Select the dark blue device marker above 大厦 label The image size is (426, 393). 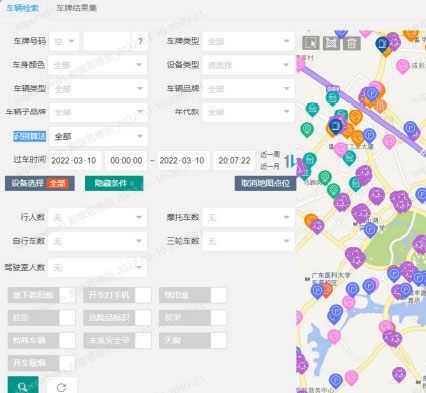click(335, 126)
